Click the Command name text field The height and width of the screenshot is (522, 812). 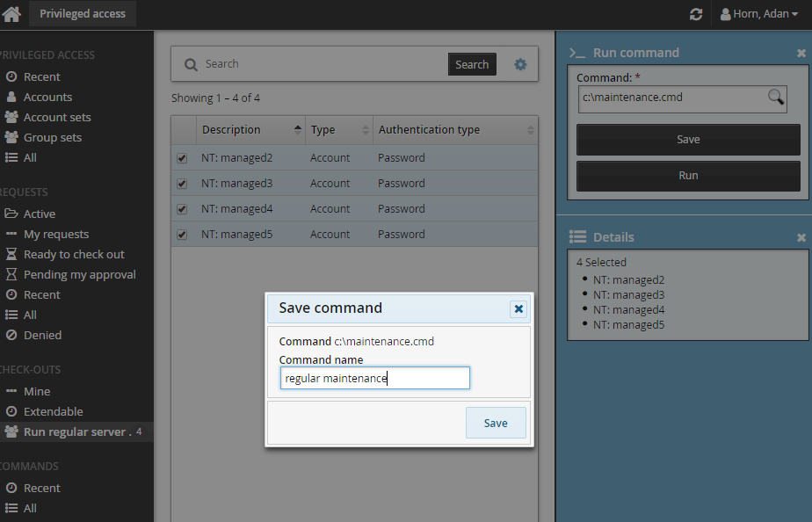[375, 378]
